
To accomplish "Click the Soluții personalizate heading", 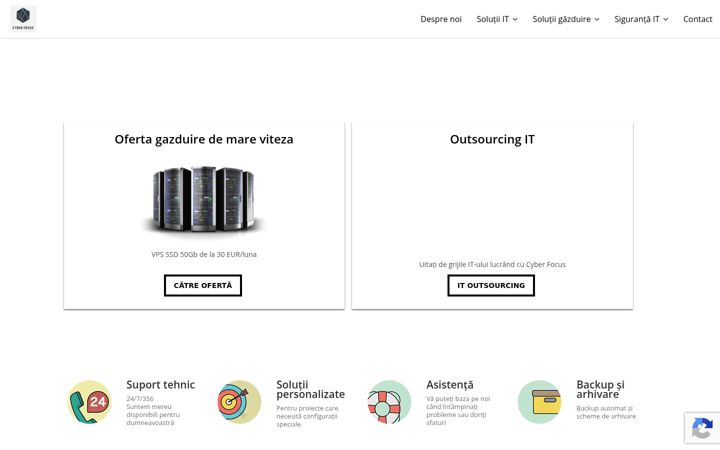I will [310, 389].
